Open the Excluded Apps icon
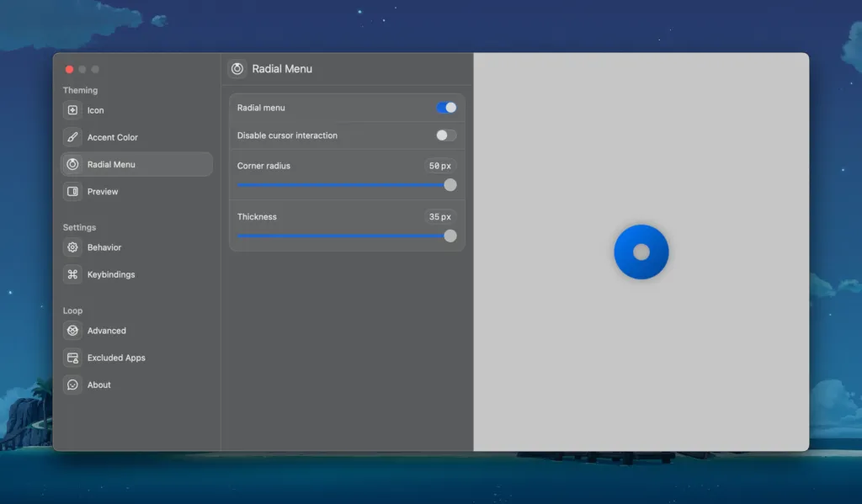Image resolution: width=862 pixels, height=504 pixels. pos(72,358)
